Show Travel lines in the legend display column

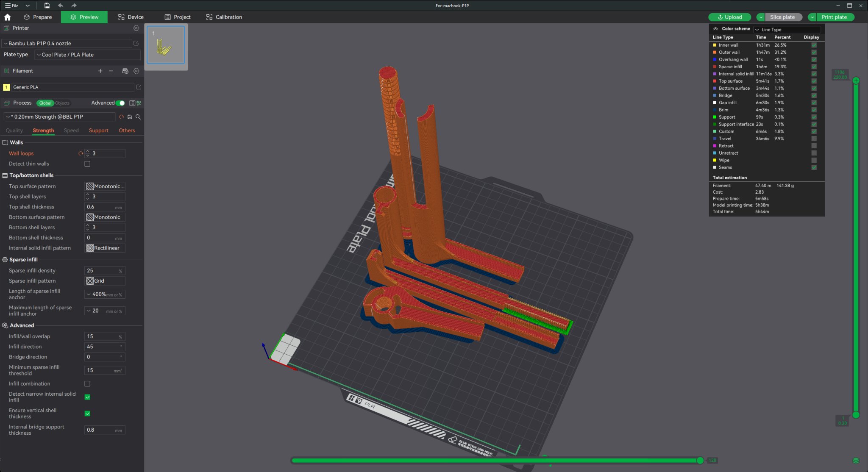(814, 139)
